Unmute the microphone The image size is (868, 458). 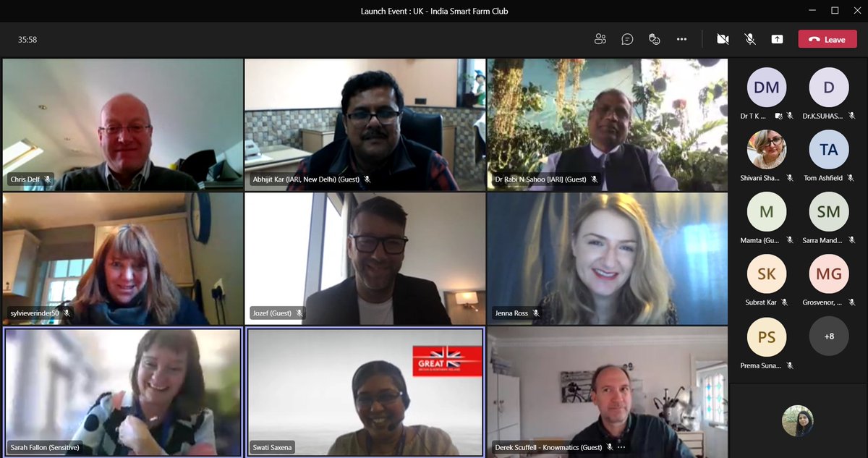[750, 39]
